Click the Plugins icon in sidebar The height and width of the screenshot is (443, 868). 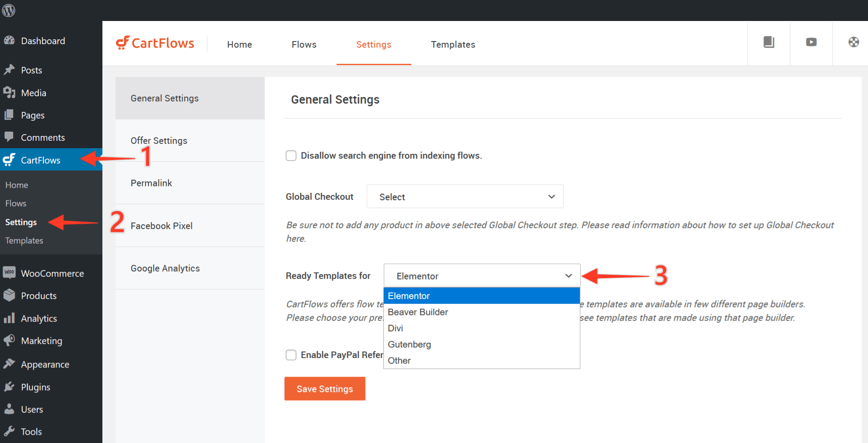coord(9,387)
